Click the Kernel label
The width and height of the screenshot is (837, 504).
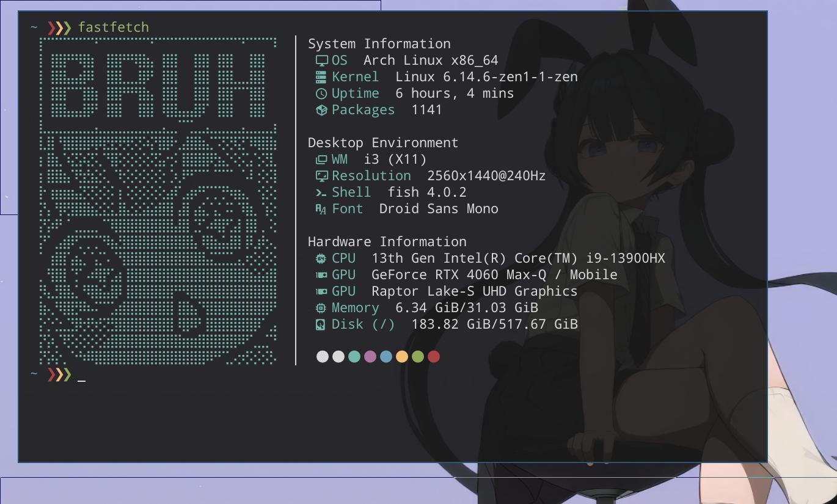pos(356,77)
